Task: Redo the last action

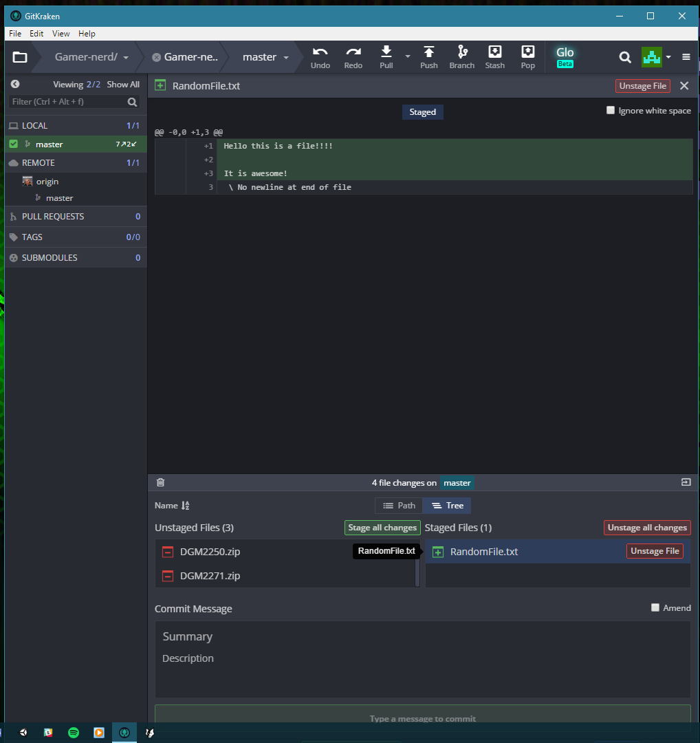Action: (353, 57)
